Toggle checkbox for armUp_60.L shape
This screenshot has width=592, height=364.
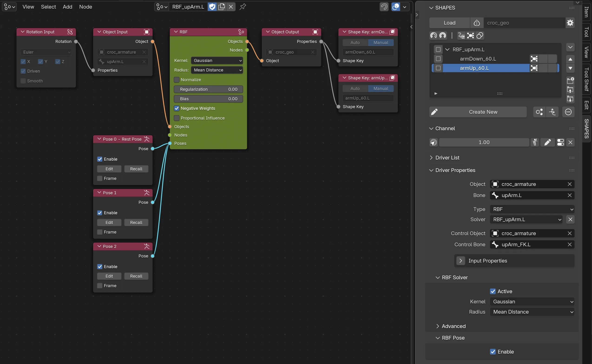pyautogui.click(x=438, y=68)
